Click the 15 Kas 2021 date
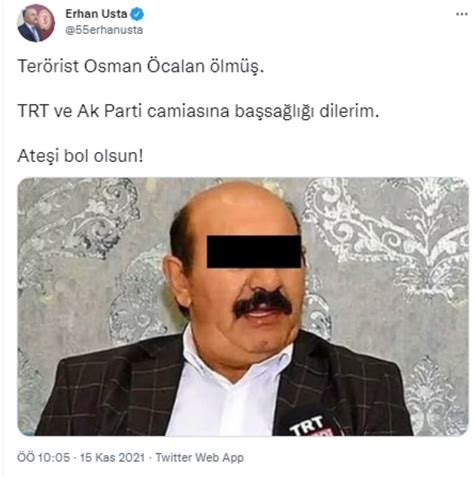 click(113, 457)
